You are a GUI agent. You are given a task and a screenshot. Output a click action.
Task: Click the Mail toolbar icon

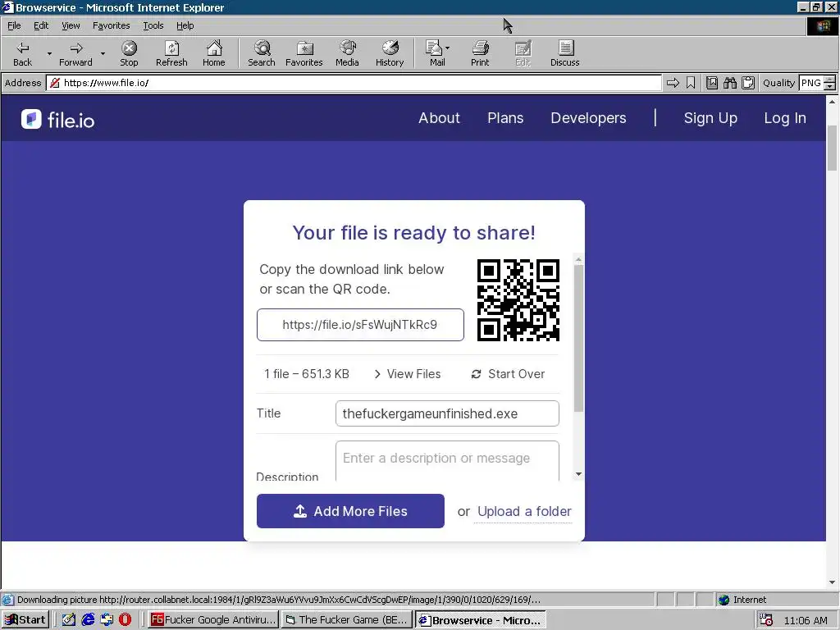click(434, 53)
